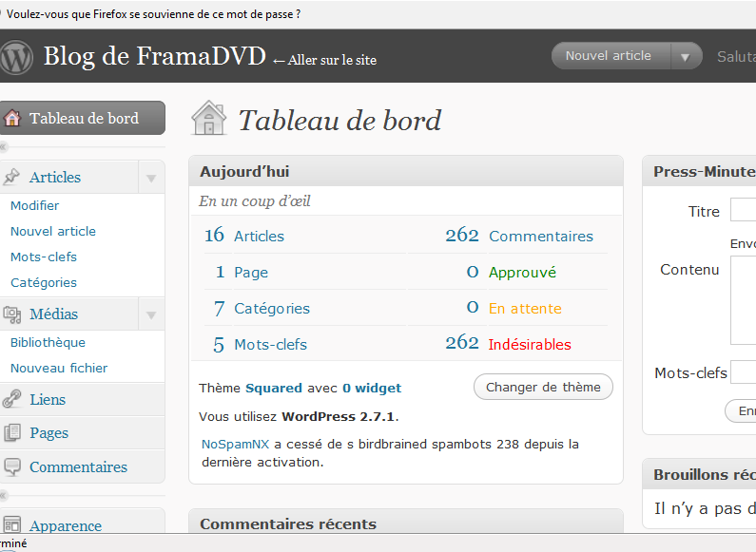The image size is (756, 552).
Task: Open the 0 widget link
Action: 372,389
